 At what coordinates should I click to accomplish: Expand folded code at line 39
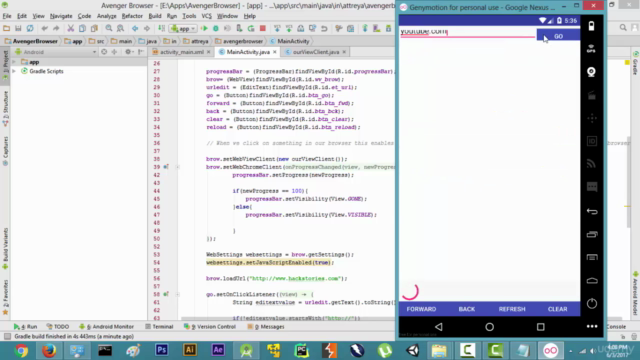click(178, 167)
